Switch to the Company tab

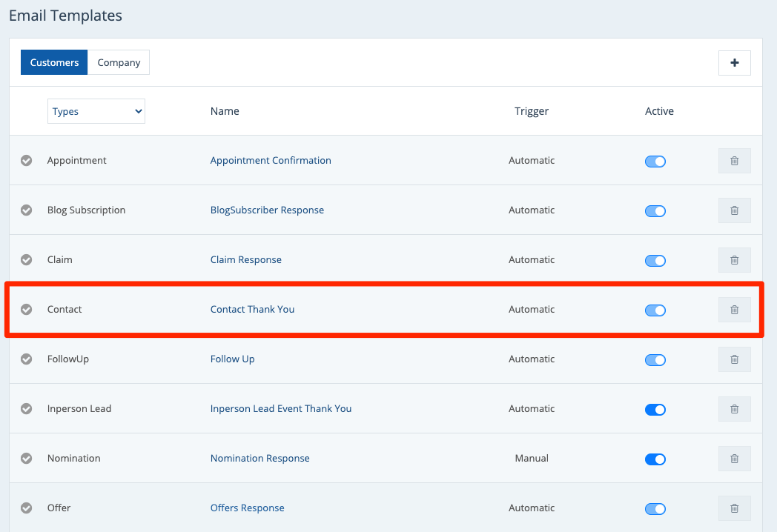[119, 63]
